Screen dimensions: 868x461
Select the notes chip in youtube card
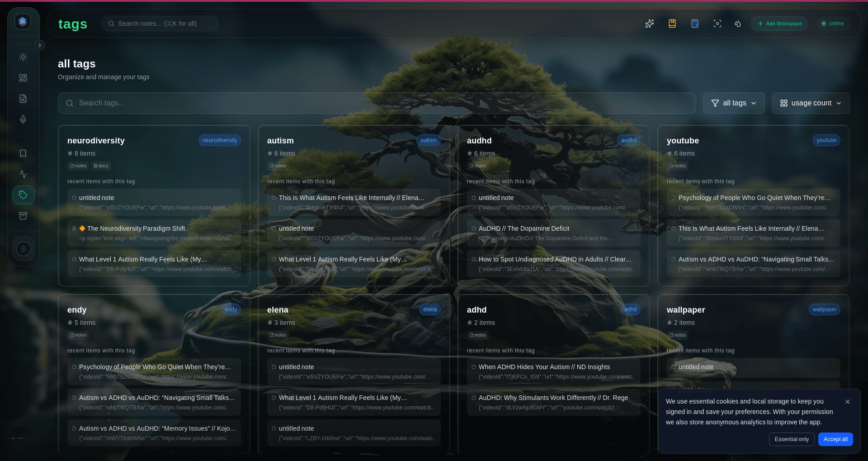click(x=678, y=166)
